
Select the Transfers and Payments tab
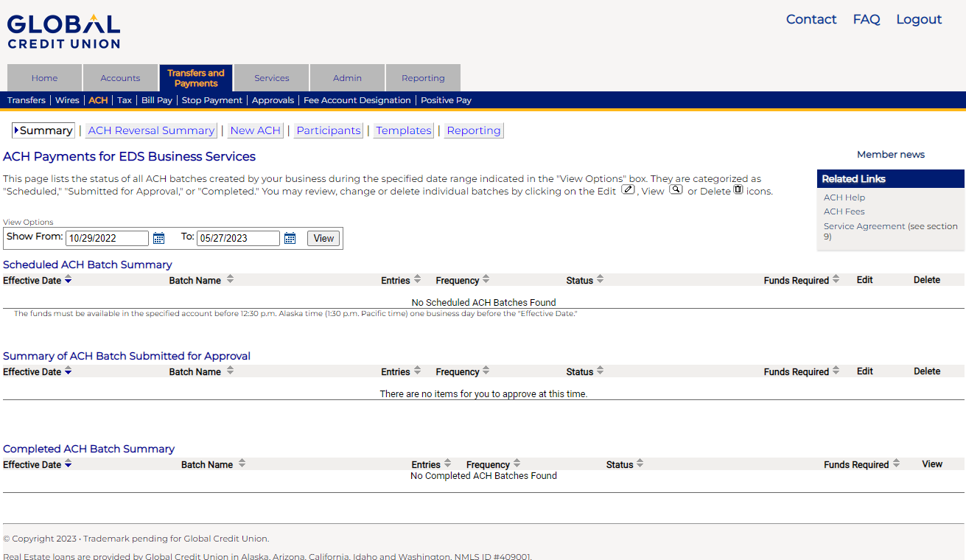196,78
